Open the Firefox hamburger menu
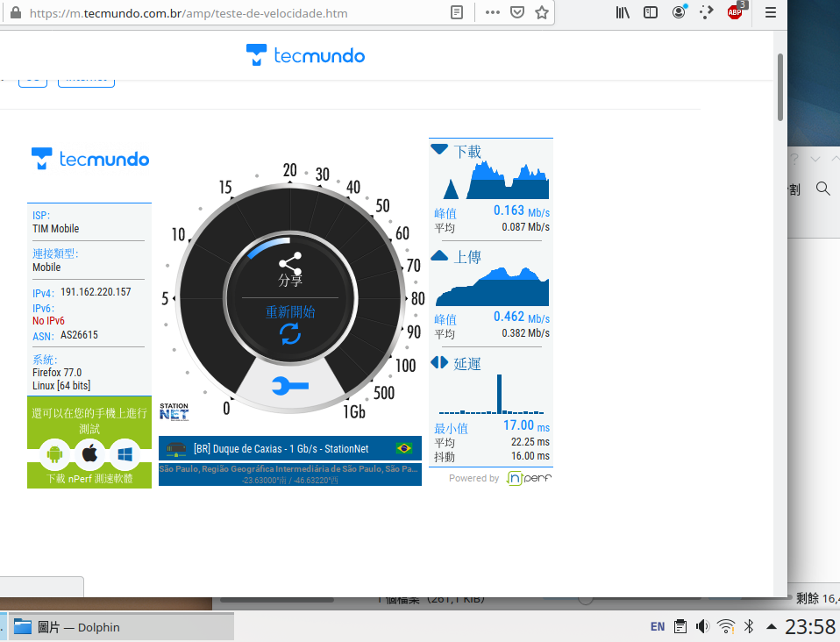Screen dimensions: 840x642 (771, 12)
